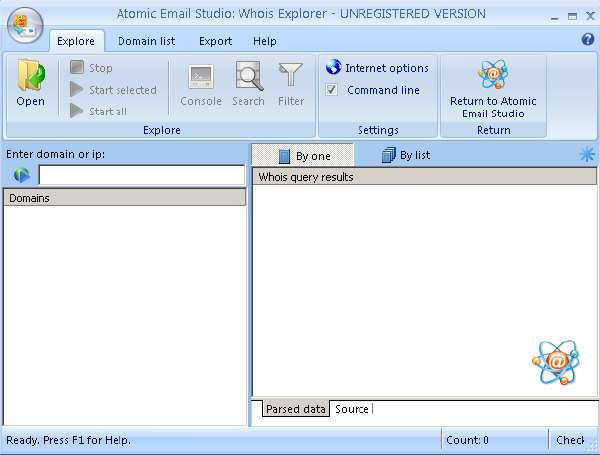This screenshot has width=600, height=455.
Task: Open the application orb menu button
Action: (x=25, y=25)
